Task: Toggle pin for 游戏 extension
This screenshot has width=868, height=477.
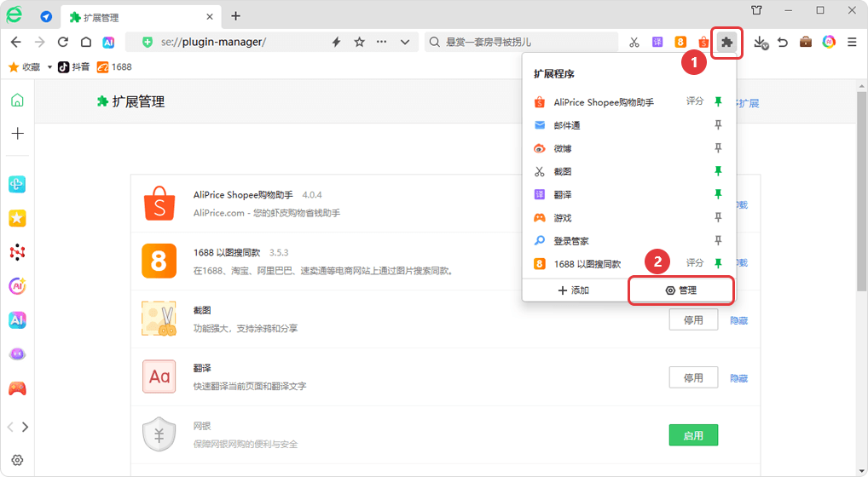Action: pyautogui.click(x=718, y=218)
